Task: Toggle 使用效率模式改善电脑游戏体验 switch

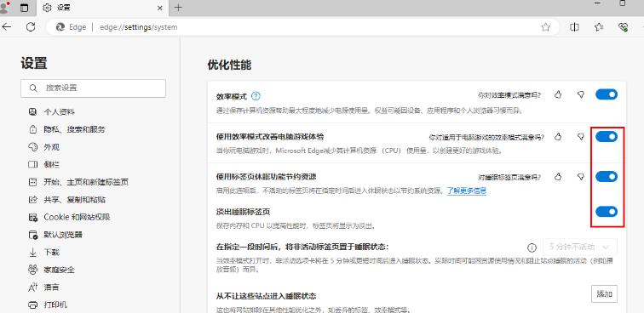Action: tap(607, 137)
